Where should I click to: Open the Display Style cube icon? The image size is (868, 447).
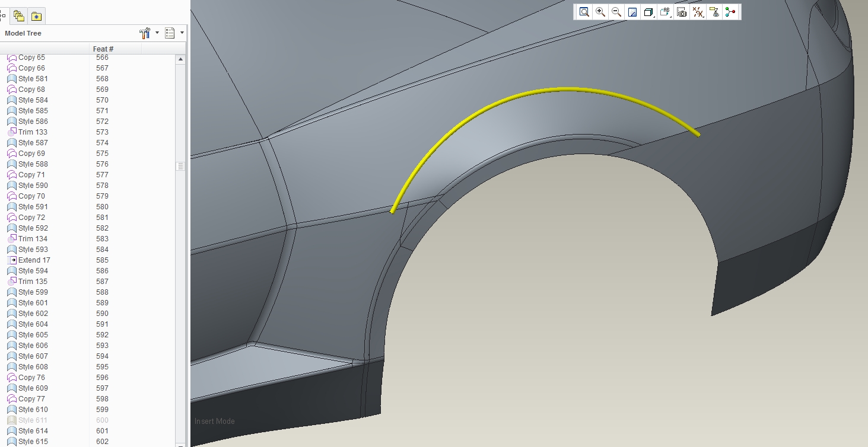[x=648, y=12]
